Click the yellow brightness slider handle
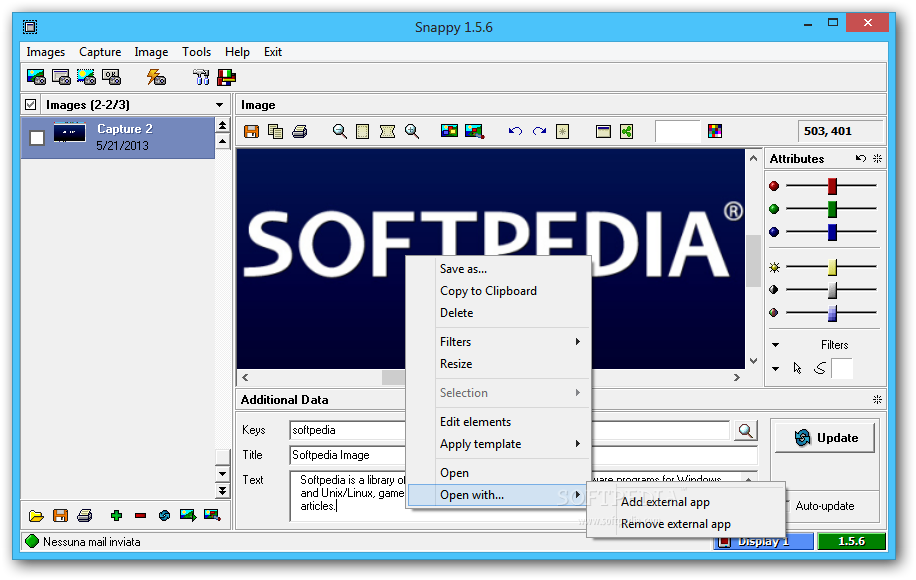Screen dimensions: 916x580 coord(832,268)
